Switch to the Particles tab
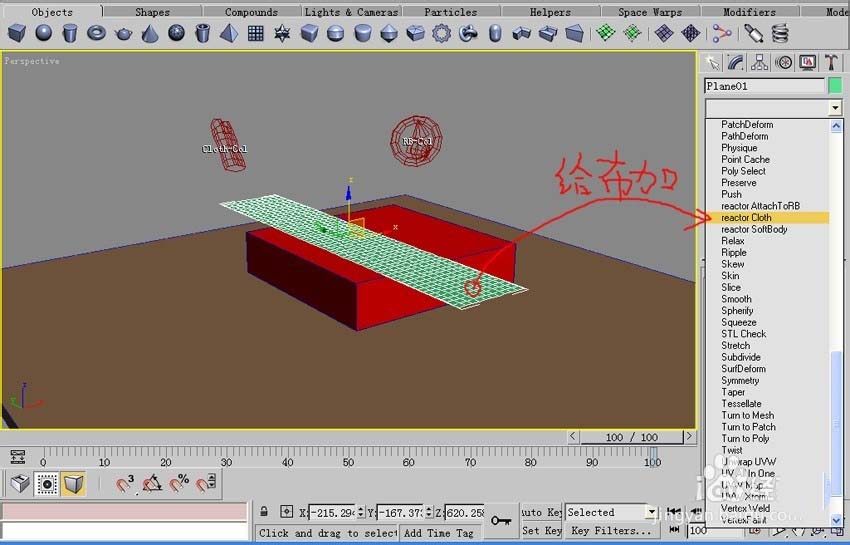Image resolution: width=850 pixels, height=545 pixels. pos(450,11)
